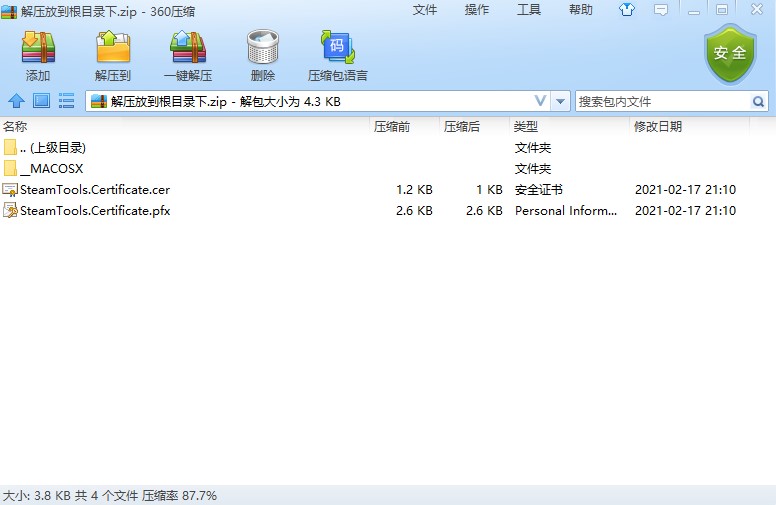Click the 添加 (Add) toolbar icon
This screenshot has width=776, height=505.
(x=38, y=47)
